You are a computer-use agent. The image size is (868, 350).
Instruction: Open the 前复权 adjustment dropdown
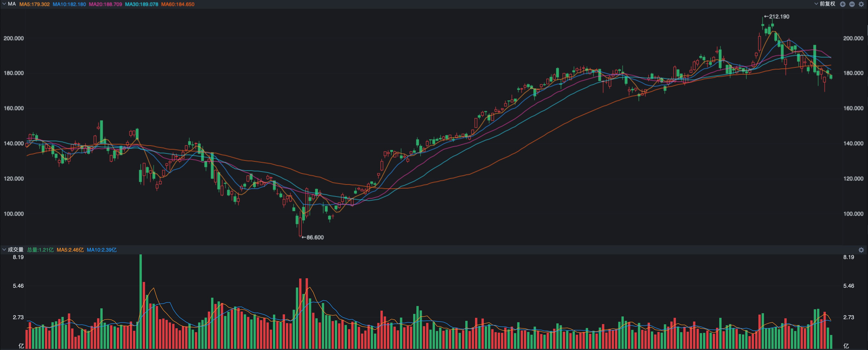pyautogui.click(x=817, y=4)
